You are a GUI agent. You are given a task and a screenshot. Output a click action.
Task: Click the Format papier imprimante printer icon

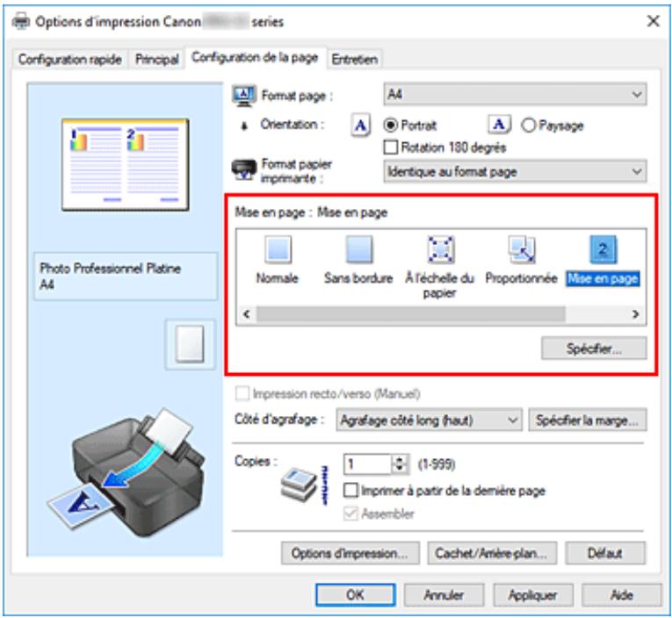(244, 169)
